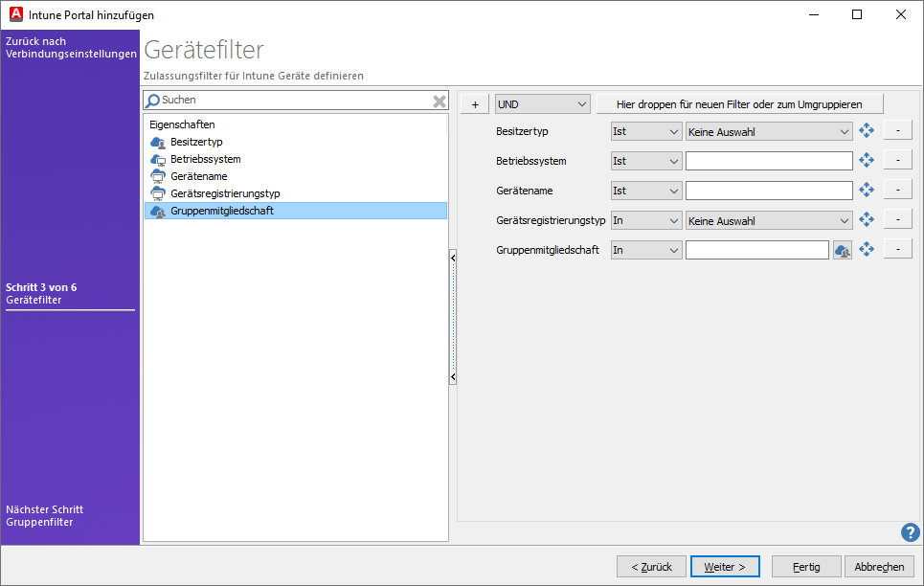Click the Gerätename monitor icon in list

(158, 176)
